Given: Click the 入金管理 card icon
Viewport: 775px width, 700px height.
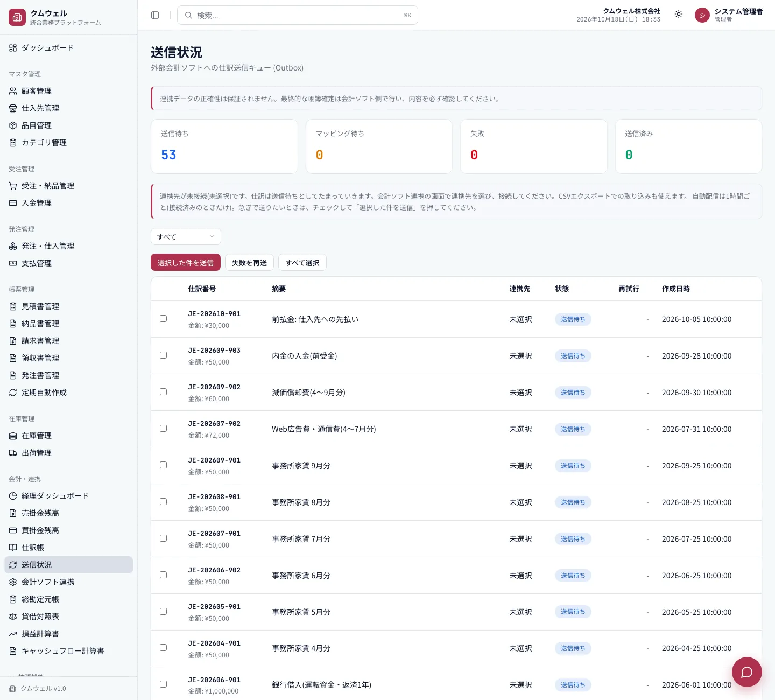Looking at the screenshot, I should 13,203.
